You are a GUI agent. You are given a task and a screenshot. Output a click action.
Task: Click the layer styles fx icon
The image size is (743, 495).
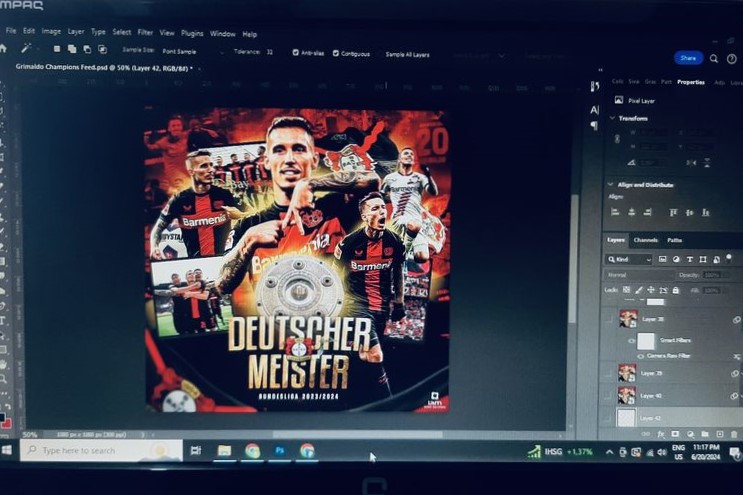pyautogui.click(x=661, y=434)
